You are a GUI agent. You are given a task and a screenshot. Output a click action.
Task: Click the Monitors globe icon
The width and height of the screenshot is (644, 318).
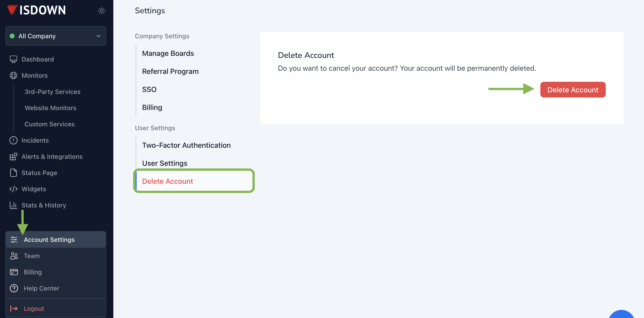coord(13,75)
